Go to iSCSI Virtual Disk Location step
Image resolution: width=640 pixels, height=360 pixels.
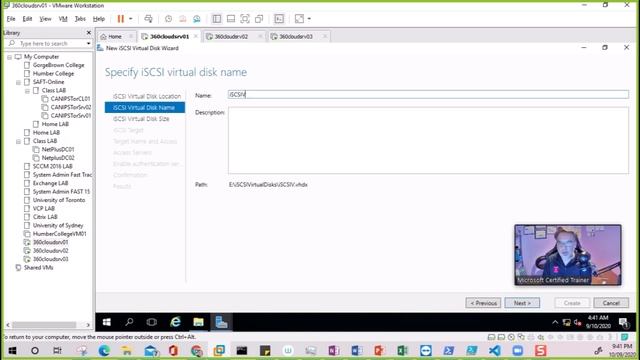tap(147, 96)
